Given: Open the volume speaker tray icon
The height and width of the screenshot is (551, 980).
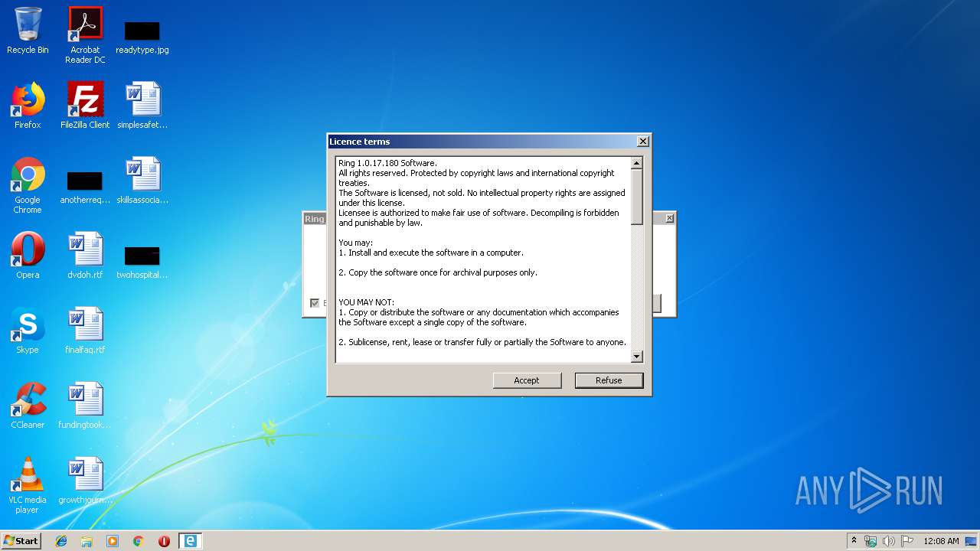Looking at the screenshot, I should (889, 541).
